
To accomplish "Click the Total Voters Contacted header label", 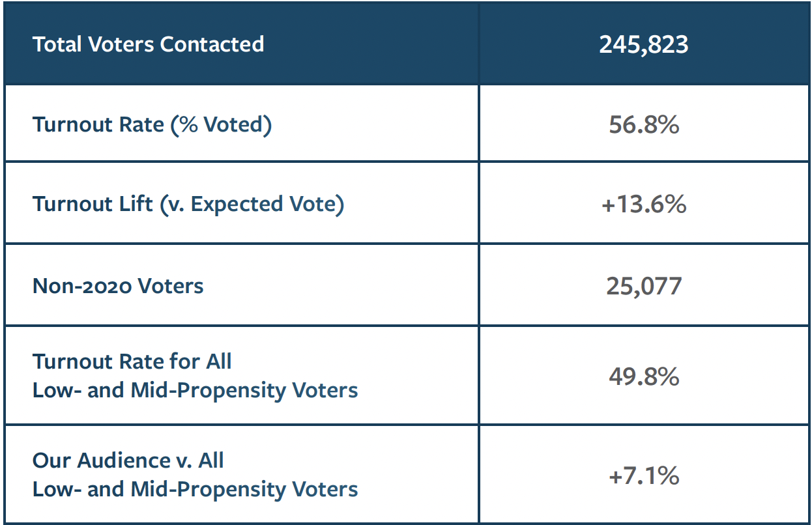I will (x=148, y=44).
